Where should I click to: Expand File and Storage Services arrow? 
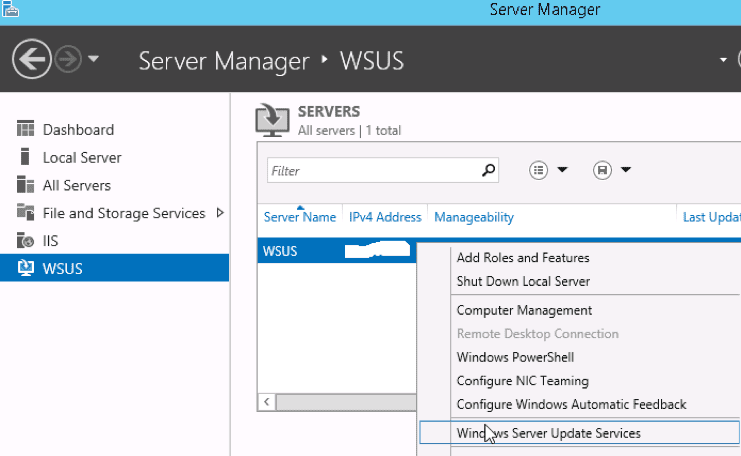pyautogui.click(x=220, y=213)
